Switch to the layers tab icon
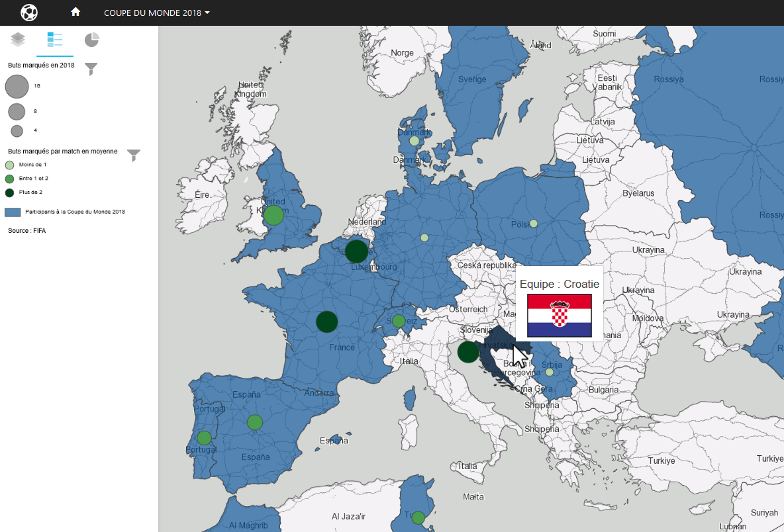The image size is (784, 532). click(x=18, y=40)
